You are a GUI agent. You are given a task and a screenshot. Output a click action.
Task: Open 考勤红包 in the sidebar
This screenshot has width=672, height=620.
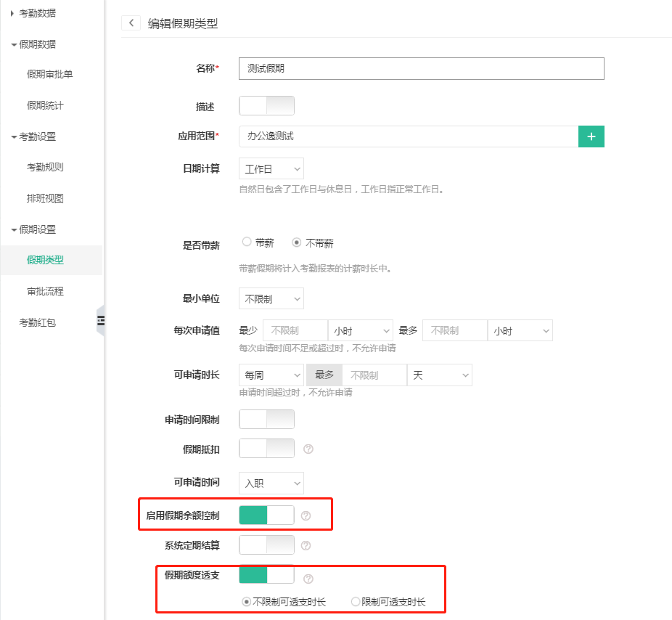tap(37, 322)
